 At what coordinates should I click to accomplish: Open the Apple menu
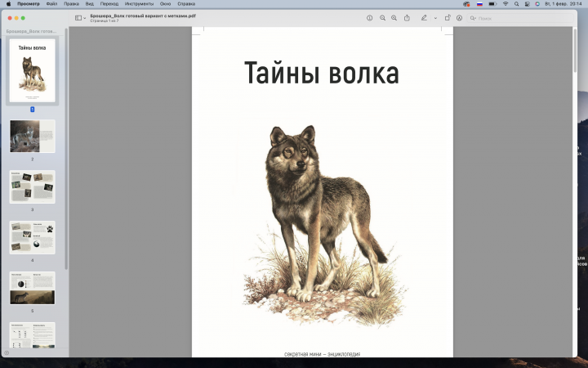click(8, 4)
